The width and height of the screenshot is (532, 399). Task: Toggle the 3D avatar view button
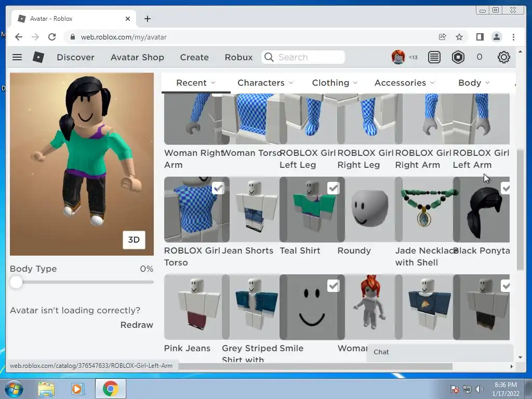[x=134, y=240]
